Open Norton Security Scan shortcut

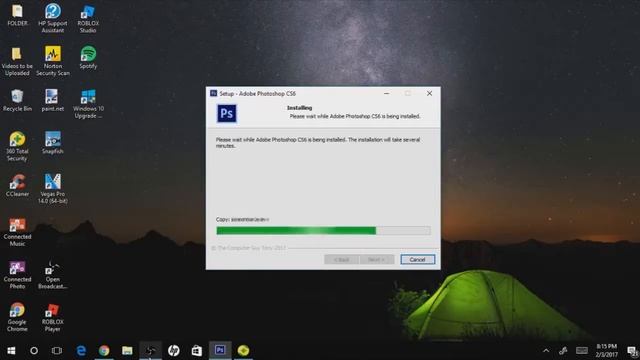[53, 61]
